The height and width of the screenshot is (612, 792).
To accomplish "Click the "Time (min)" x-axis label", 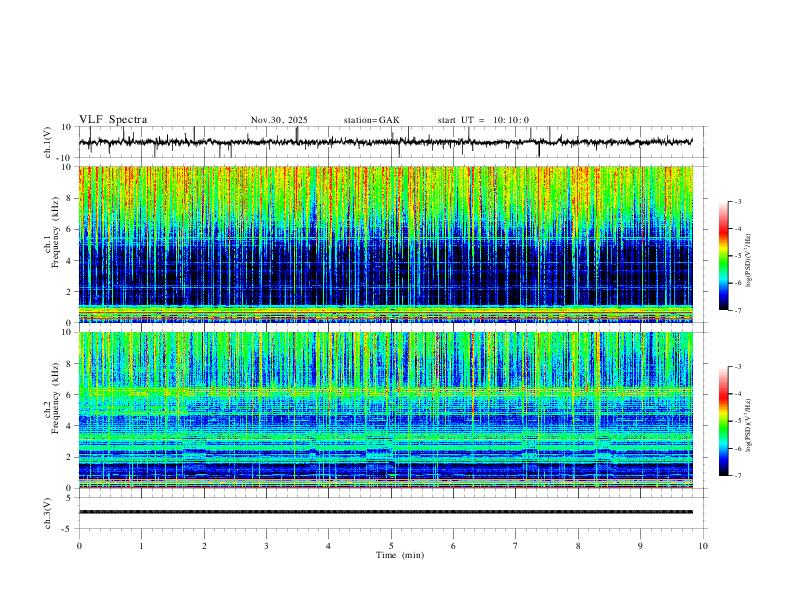I will (x=400, y=555).
